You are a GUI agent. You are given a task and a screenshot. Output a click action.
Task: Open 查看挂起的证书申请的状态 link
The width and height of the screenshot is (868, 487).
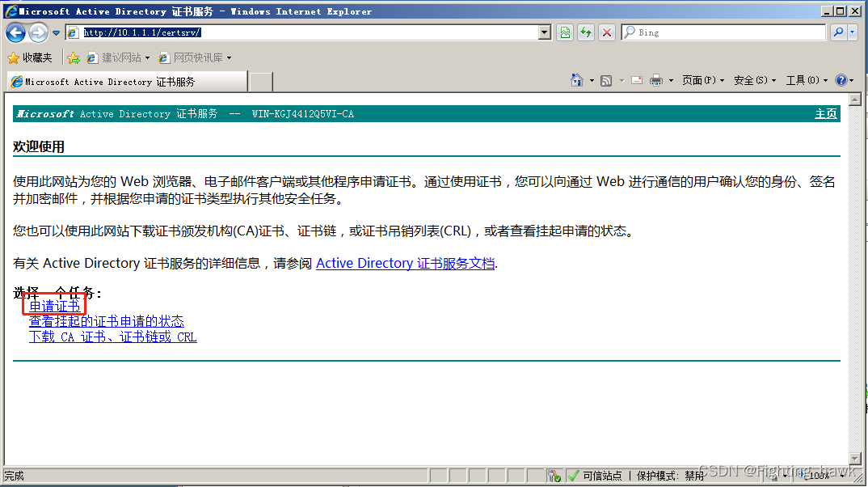point(107,321)
